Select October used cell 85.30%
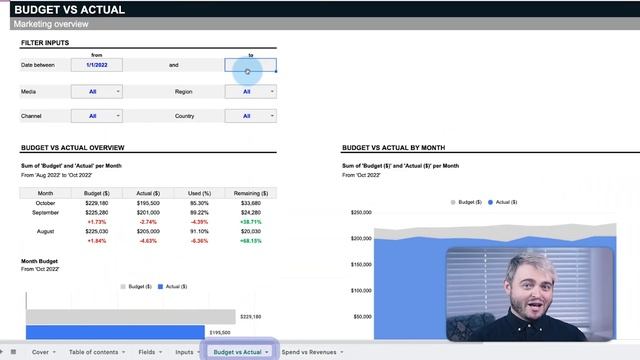The width and height of the screenshot is (640, 360). coord(199,203)
